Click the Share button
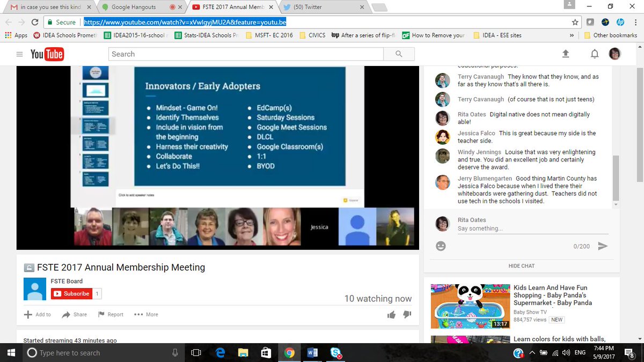 click(x=74, y=315)
